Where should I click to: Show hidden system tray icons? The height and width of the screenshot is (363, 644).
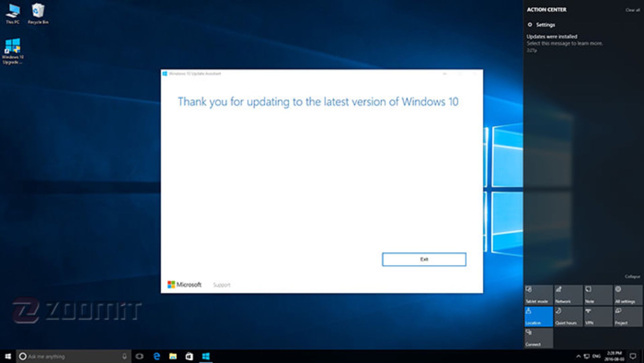(x=578, y=356)
